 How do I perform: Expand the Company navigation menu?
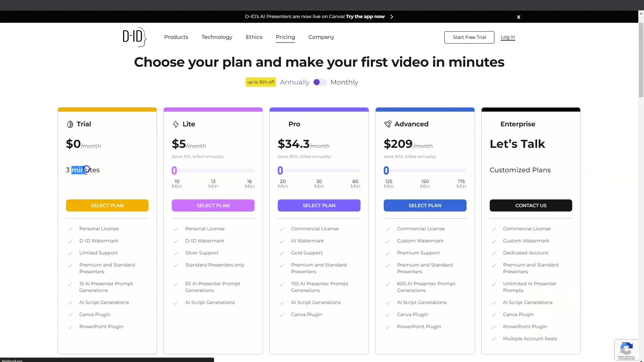(x=322, y=37)
